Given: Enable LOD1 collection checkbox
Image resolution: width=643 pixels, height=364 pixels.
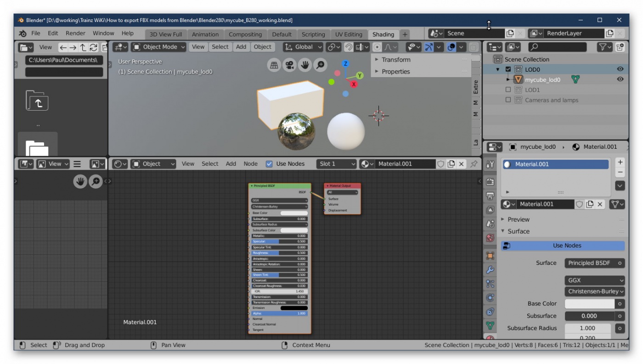Looking at the screenshot, I should pyautogui.click(x=508, y=90).
